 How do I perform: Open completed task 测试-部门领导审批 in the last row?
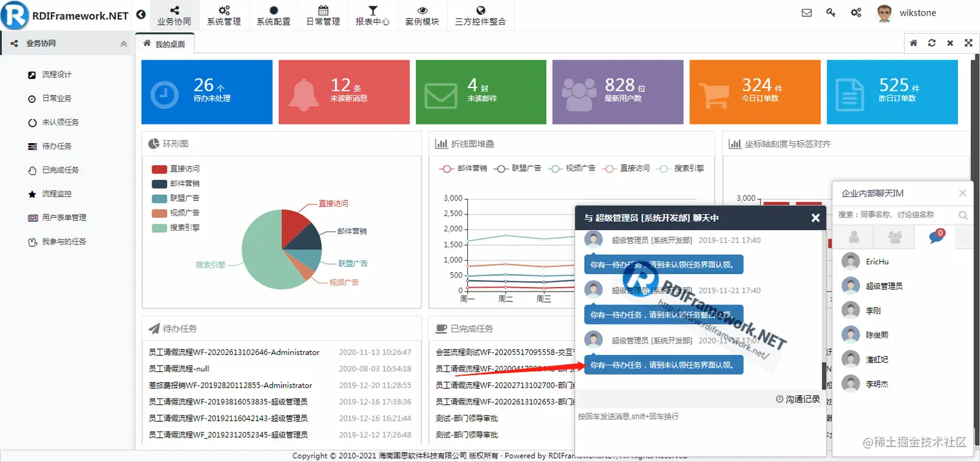tap(467, 435)
